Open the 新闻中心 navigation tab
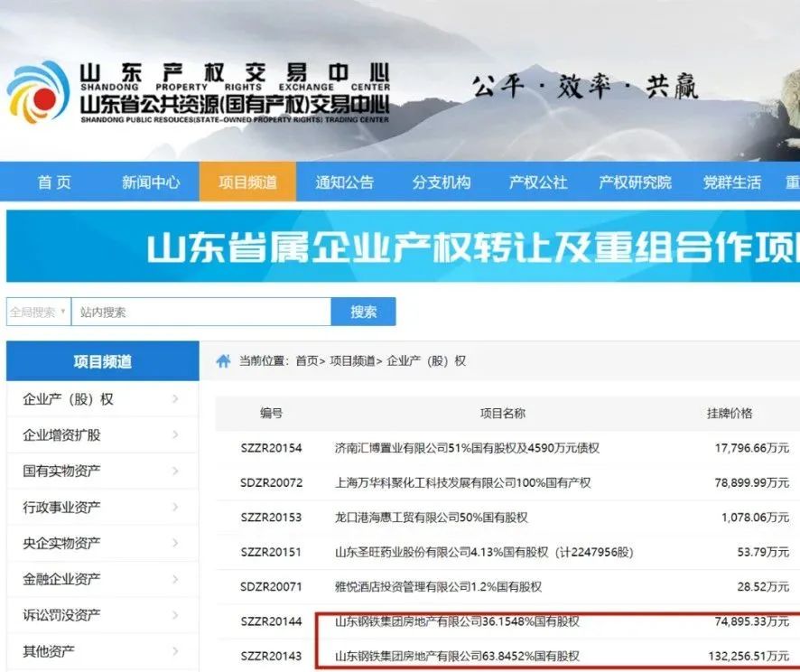The image size is (800, 672). (151, 182)
